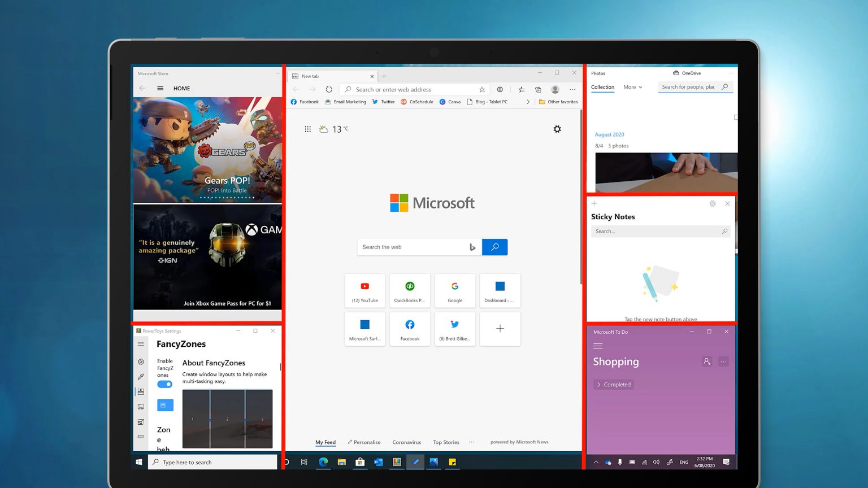Viewport: 868px width, 488px height.
Task: Open the Canva bookmark in favorites bar
Action: 450,102
